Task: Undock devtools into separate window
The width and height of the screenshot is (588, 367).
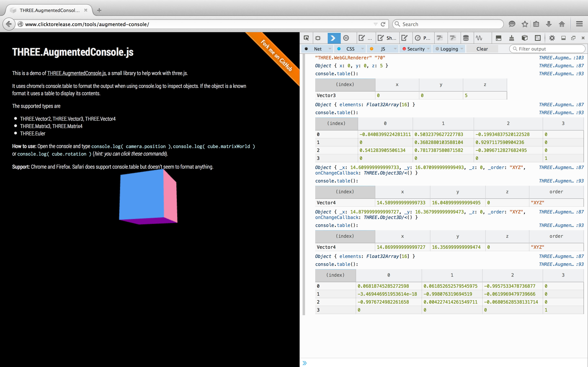Action: point(574,38)
